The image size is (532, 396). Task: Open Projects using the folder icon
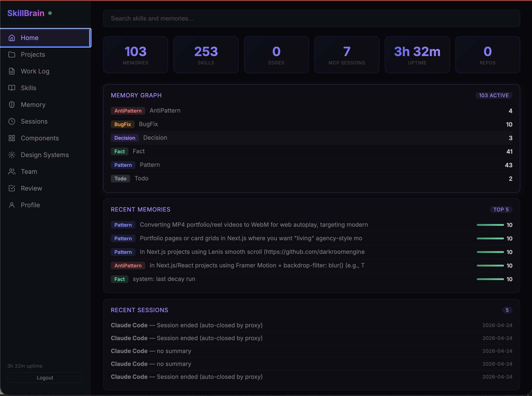(12, 54)
